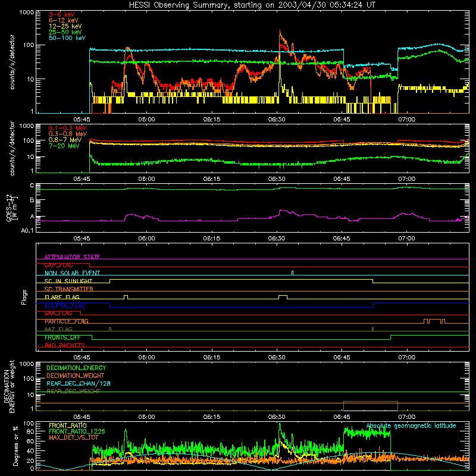Select the 12-25 keV legend label

click(x=65, y=26)
